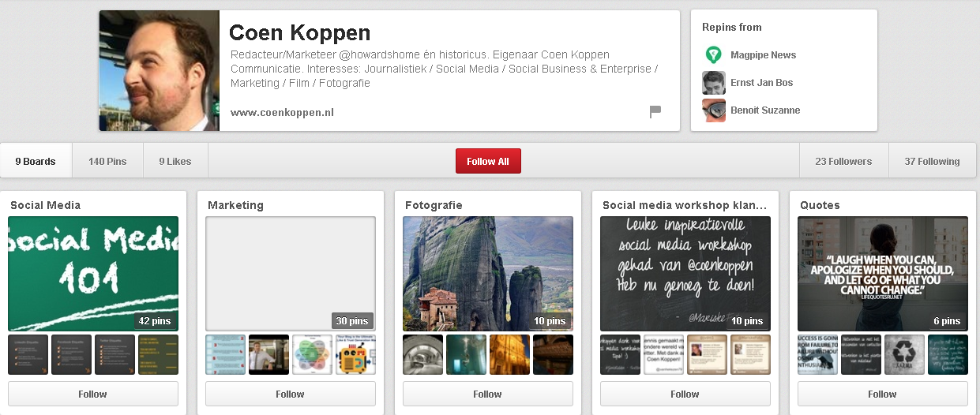Open first small thumbnail in Social Media board
The height and width of the screenshot is (415, 980).
click(28, 354)
